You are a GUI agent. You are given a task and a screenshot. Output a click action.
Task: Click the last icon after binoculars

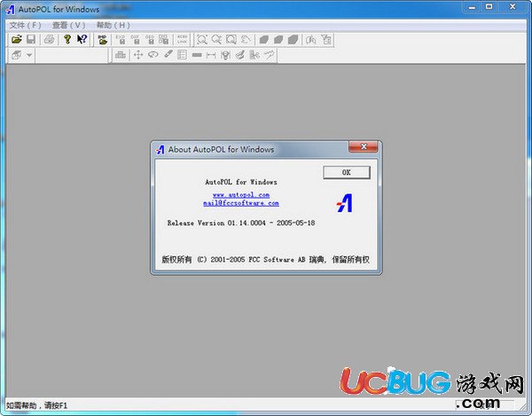[x=326, y=40]
